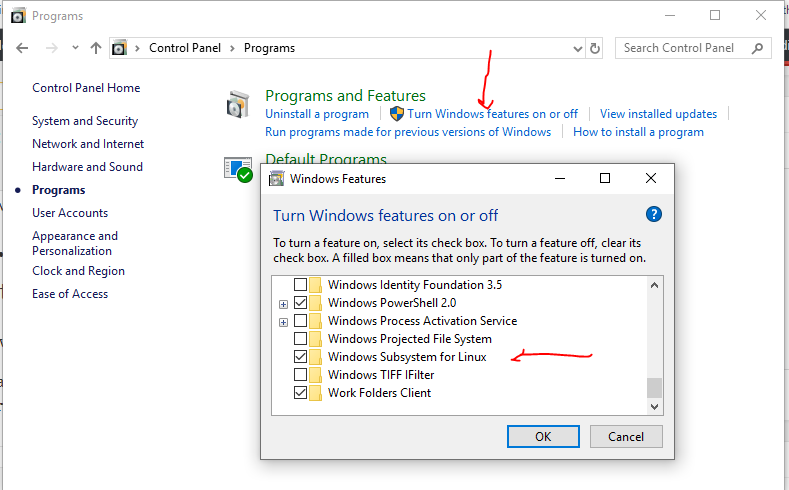The image size is (789, 490).
Task: Expand Windows Process Activation Service node
Action: (284, 321)
